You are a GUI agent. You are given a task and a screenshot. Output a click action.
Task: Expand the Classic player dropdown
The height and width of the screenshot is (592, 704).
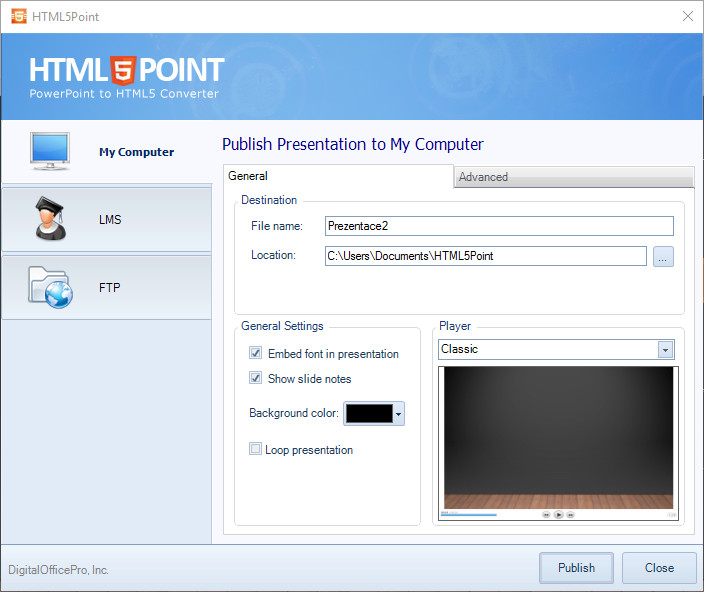coord(665,350)
